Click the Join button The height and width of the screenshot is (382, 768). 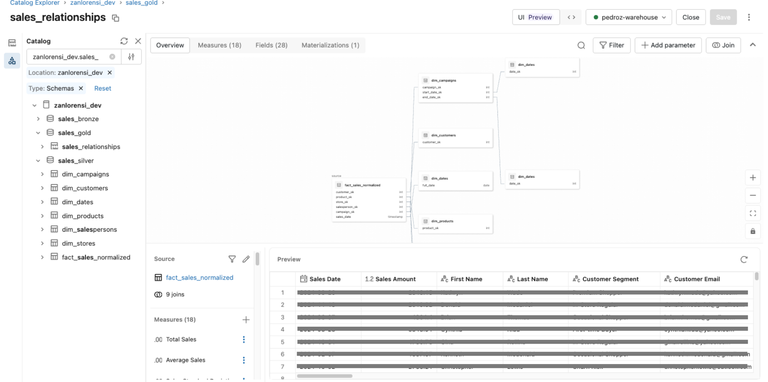(x=723, y=45)
